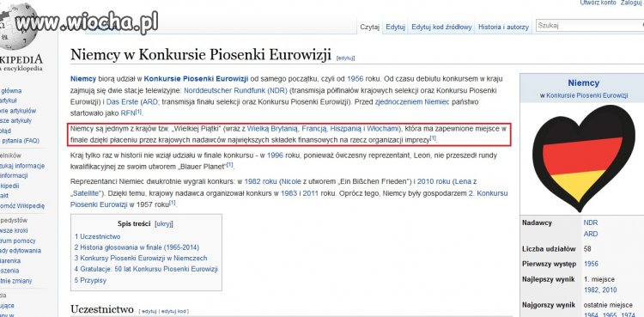Open the Francją link
The image size is (644, 317).
pyautogui.click(x=314, y=129)
